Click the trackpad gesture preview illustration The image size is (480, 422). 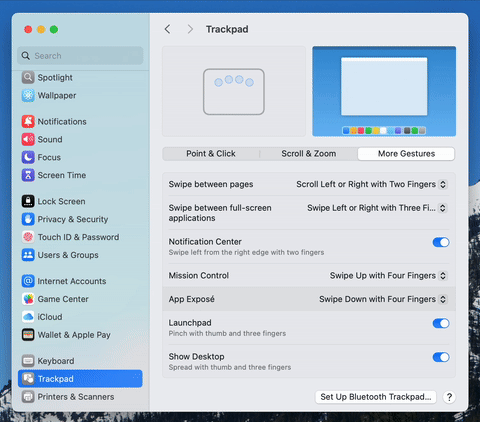tap(234, 91)
